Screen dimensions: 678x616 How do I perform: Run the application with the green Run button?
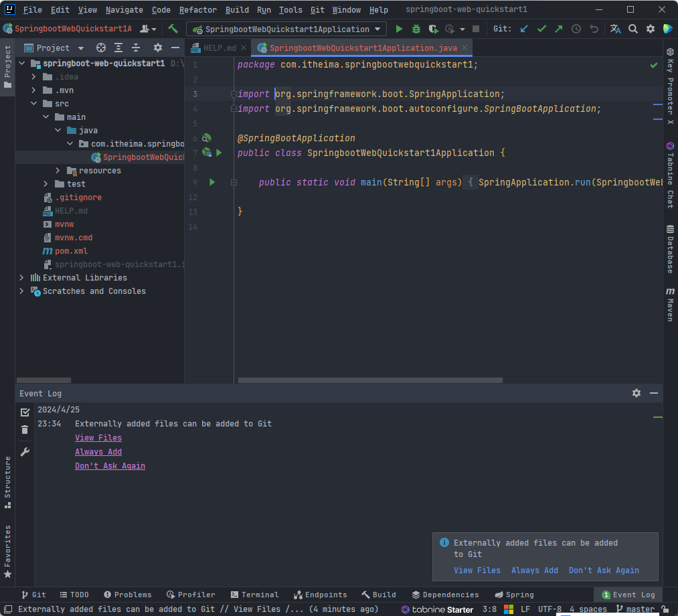point(399,29)
